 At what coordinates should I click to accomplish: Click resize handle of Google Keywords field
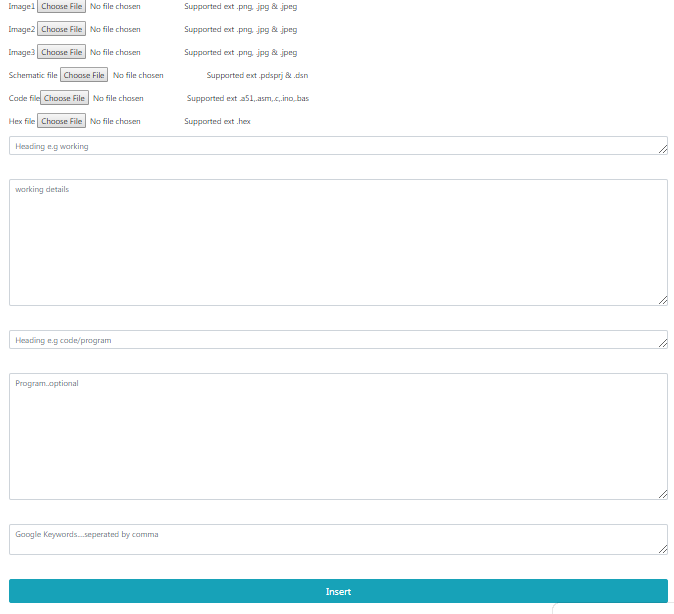pos(663,549)
